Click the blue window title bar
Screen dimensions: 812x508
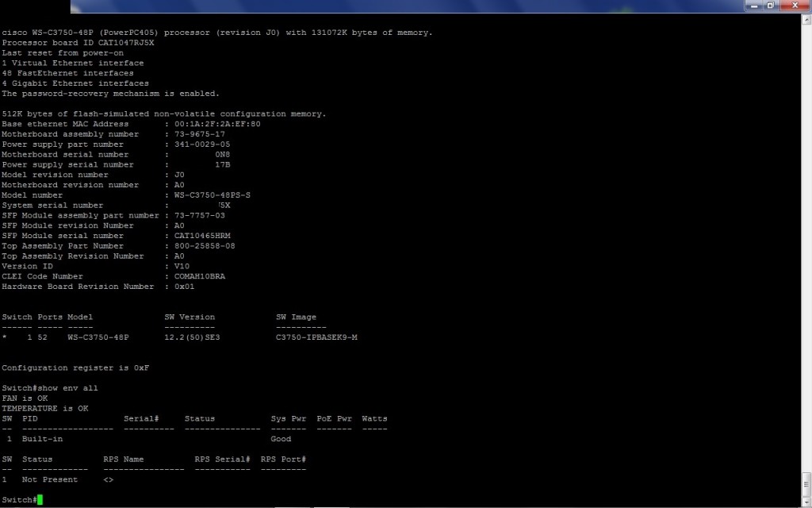(x=396, y=6)
